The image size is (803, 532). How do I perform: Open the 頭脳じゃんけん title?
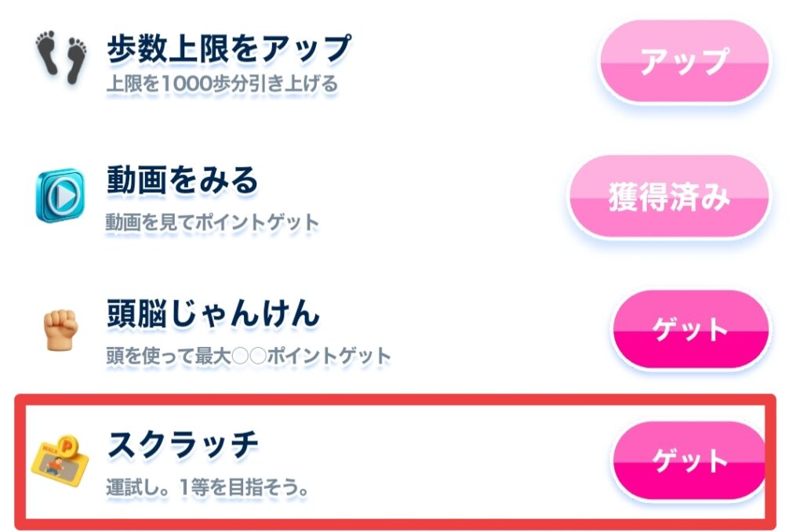(213, 315)
